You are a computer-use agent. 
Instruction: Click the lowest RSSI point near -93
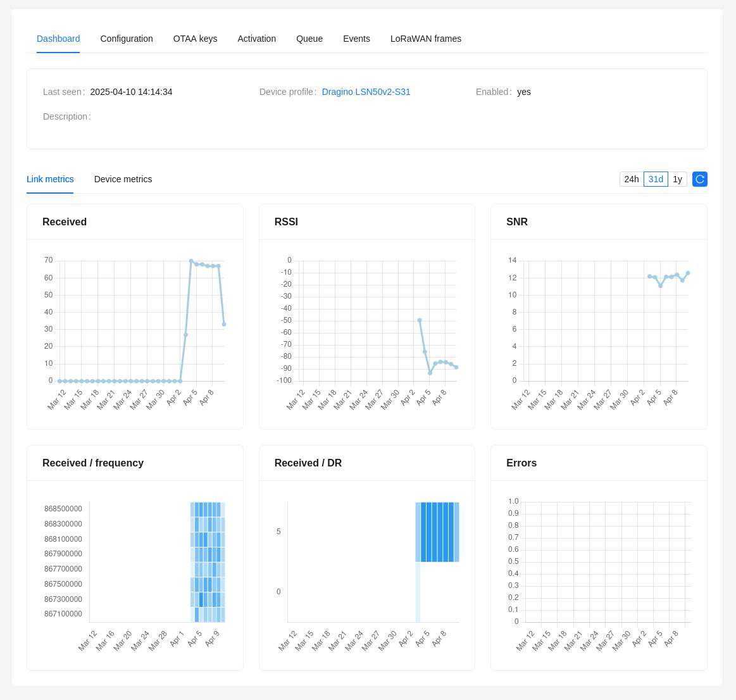[x=430, y=373]
